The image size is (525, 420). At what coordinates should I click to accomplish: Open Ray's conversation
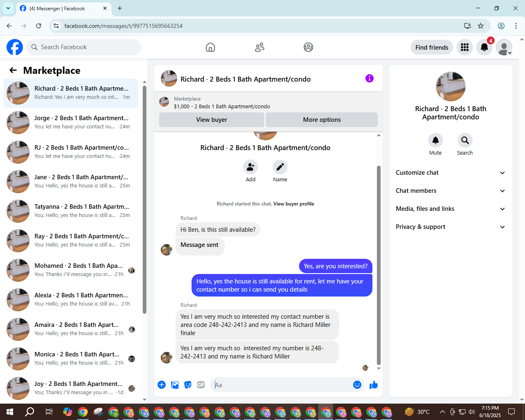[x=71, y=240]
